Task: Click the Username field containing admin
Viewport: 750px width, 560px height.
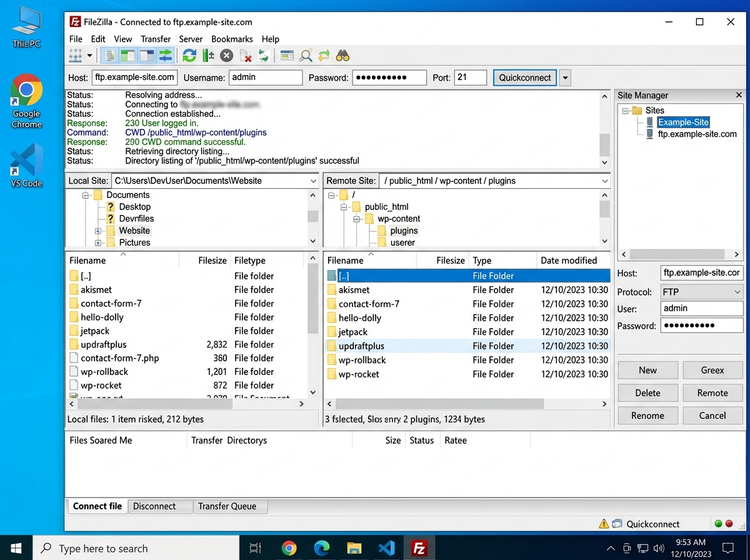Action: tap(266, 77)
